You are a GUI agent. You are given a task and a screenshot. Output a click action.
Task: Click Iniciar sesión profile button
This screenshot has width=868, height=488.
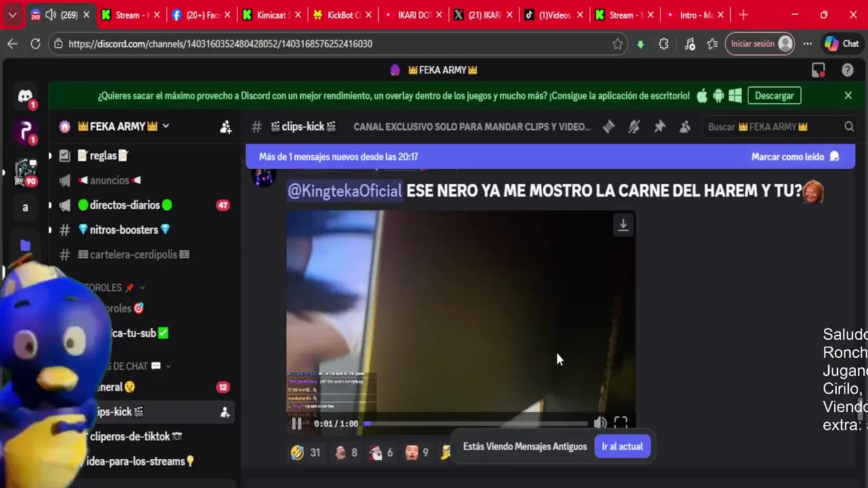click(x=759, y=43)
